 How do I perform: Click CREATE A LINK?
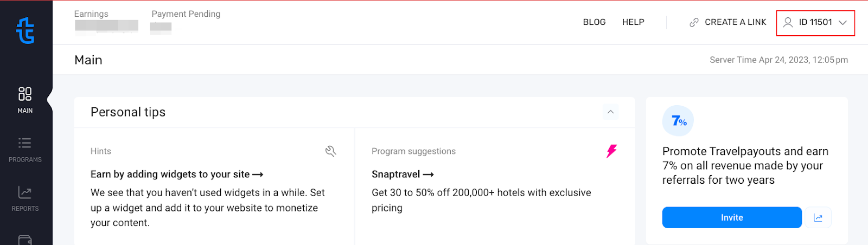point(735,22)
